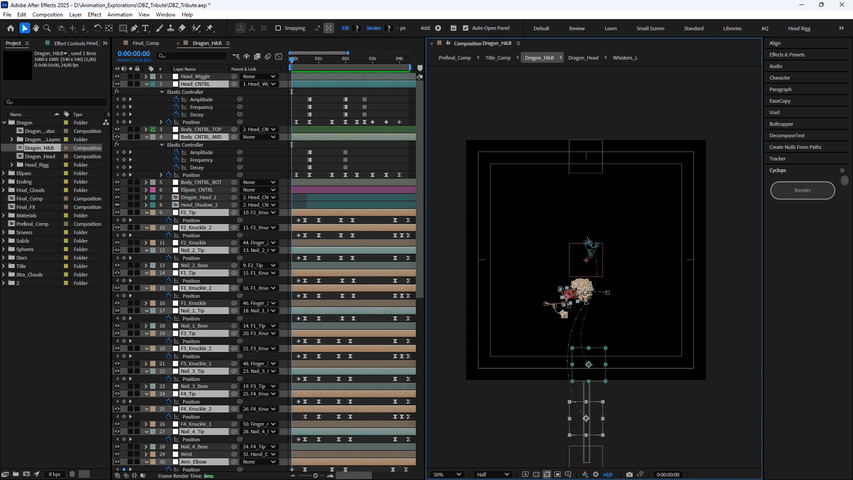The image size is (853, 480).
Task: Click the frame blending icon in the timeline header
Action: click(x=257, y=56)
